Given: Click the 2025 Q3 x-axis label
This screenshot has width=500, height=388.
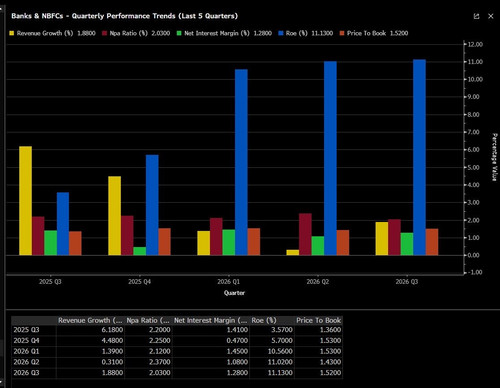Looking at the screenshot, I should [x=50, y=282].
